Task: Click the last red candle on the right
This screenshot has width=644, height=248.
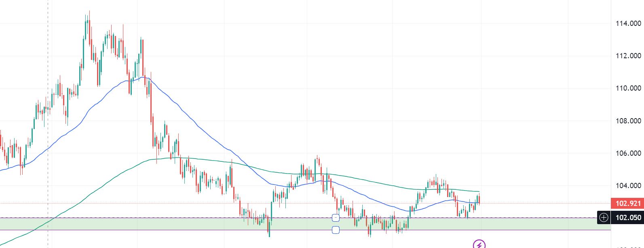Action: [479, 199]
